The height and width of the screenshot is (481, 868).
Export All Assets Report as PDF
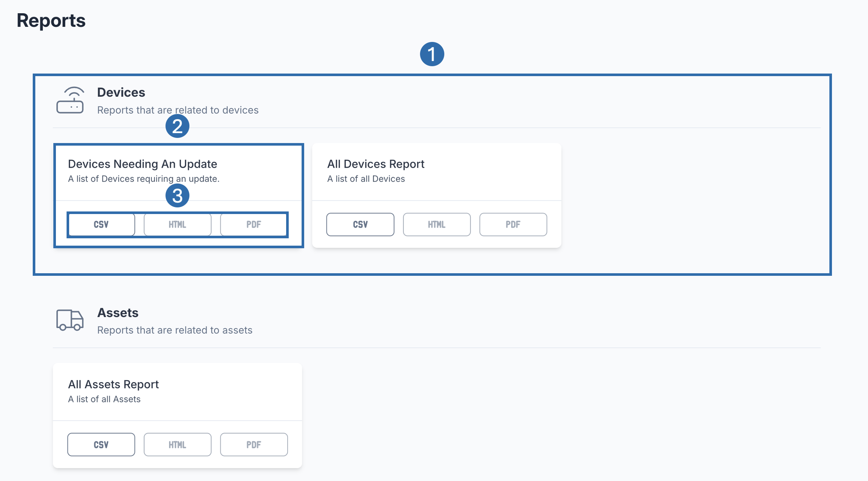pos(254,445)
